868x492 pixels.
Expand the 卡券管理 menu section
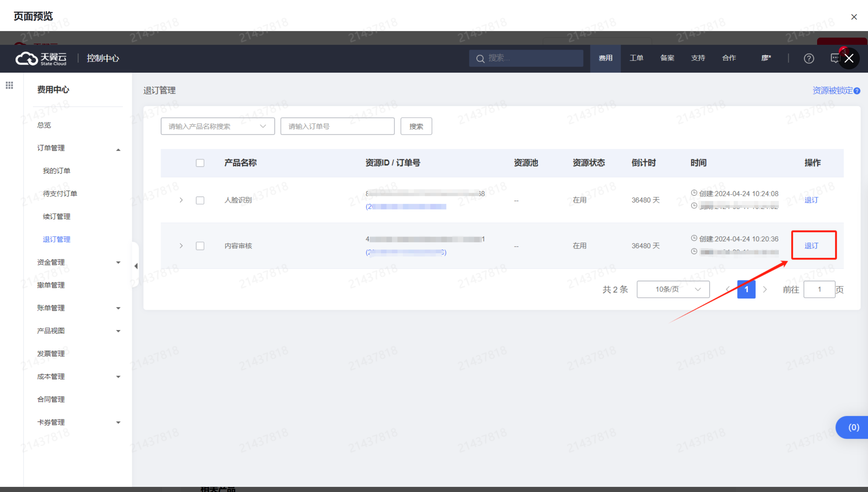[118, 423]
